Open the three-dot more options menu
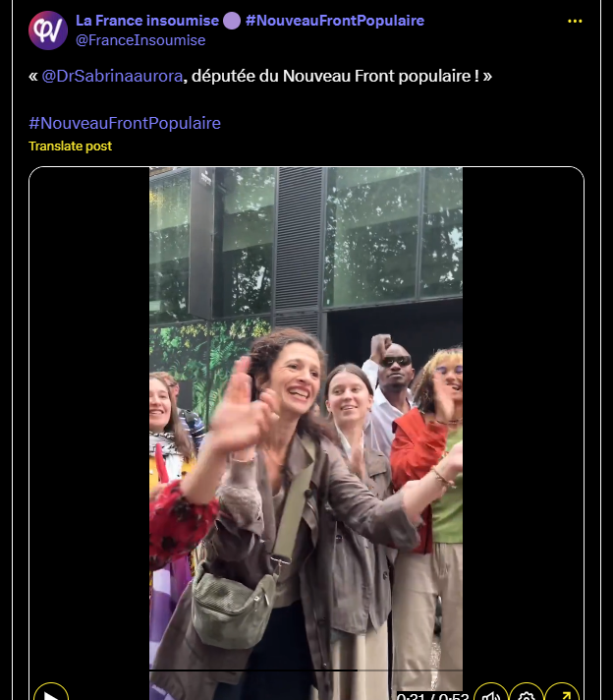Screen dimensions: 613x700 click(575, 21)
